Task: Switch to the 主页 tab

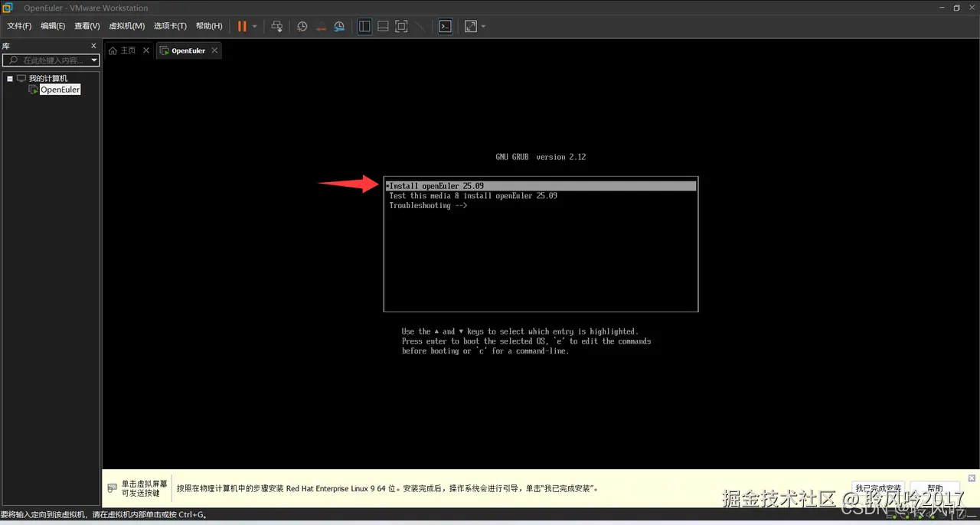Action: click(x=122, y=51)
